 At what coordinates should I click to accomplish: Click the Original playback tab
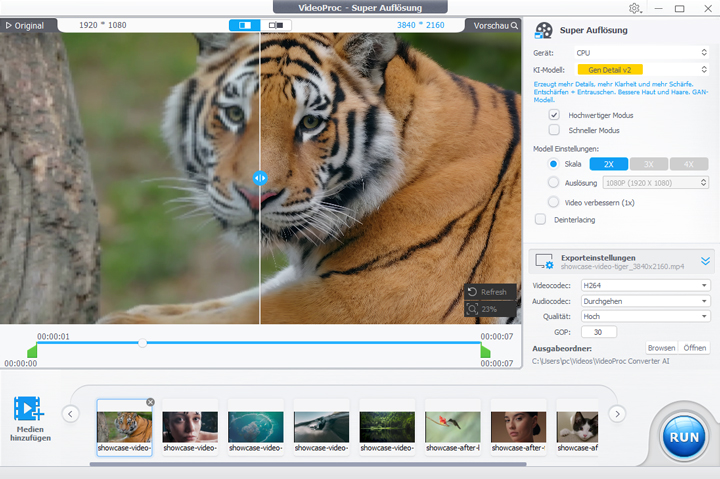25,25
